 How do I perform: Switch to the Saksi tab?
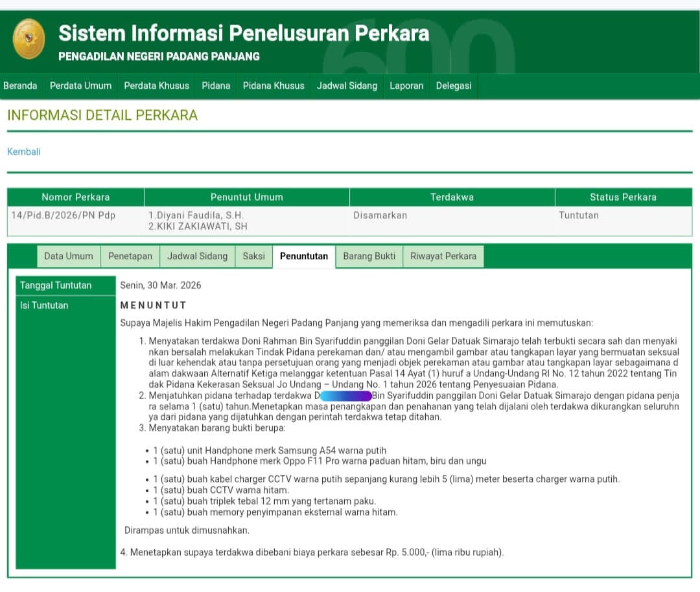click(253, 256)
